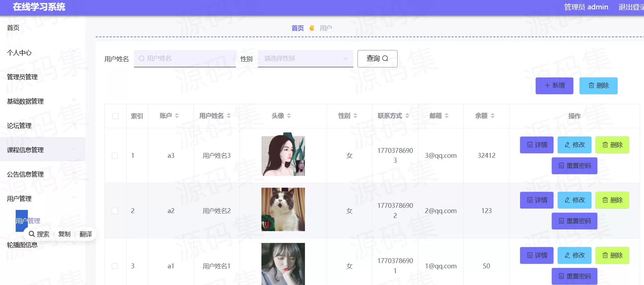
Task: Sort 邮箱 column using its sort arrows
Action: 447,116
